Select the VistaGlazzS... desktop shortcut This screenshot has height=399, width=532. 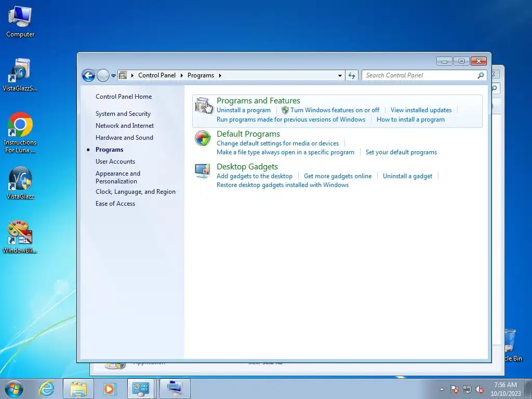click(x=20, y=75)
